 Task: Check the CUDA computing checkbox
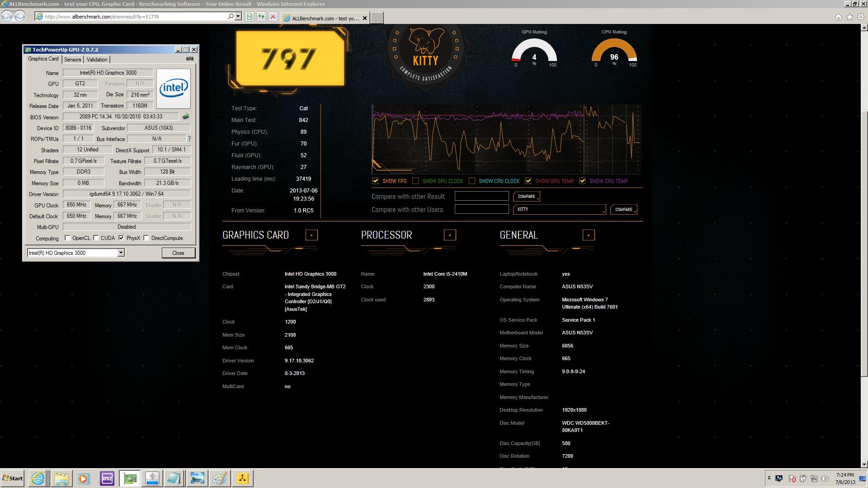96,238
